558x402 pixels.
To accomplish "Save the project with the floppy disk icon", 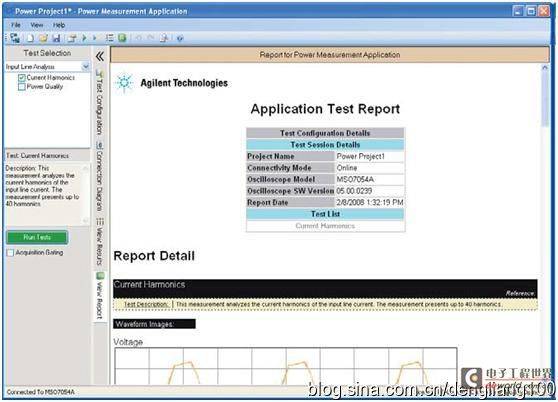I will click(56, 38).
